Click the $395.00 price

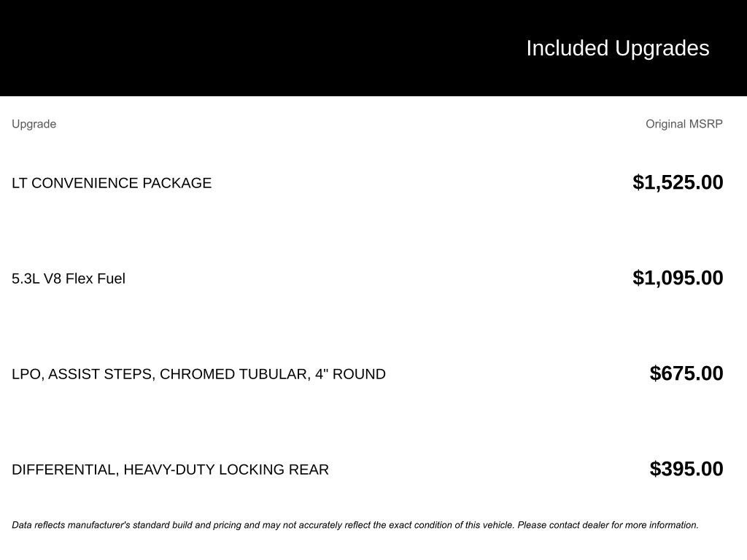(x=686, y=469)
